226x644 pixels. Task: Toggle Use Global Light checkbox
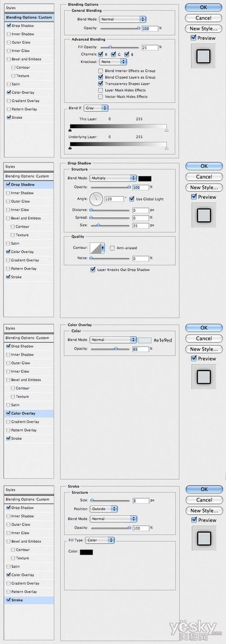click(x=132, y=199)
